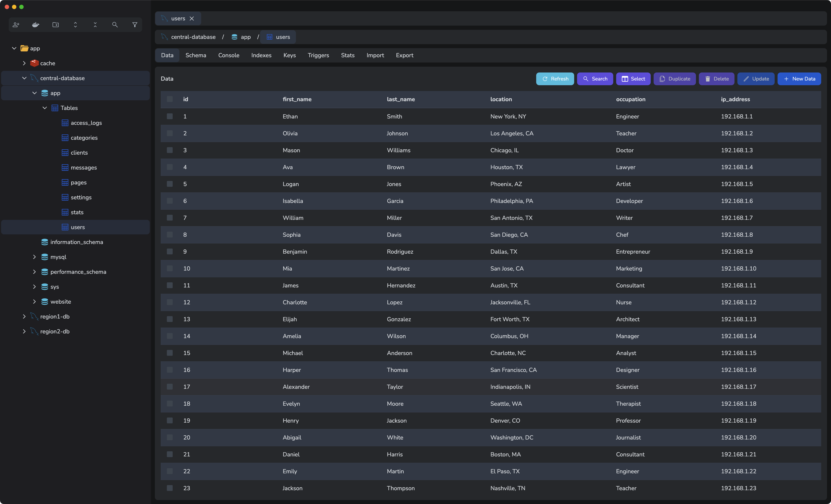Click the Duplicate button
The image size is (831, 504).
(x=675, y=79)
